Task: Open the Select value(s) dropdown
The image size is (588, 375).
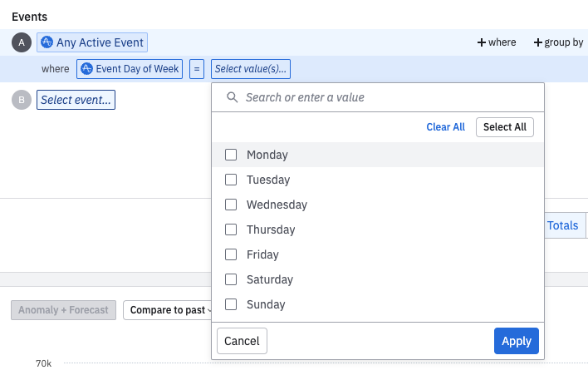Action: (x=251, y=69)
